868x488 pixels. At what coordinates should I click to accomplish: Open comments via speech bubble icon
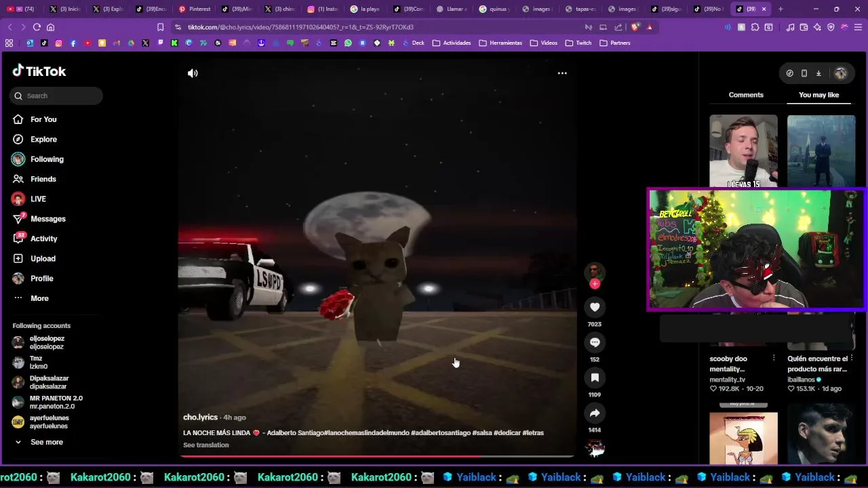pyautogui.click(x=595, y=342)
